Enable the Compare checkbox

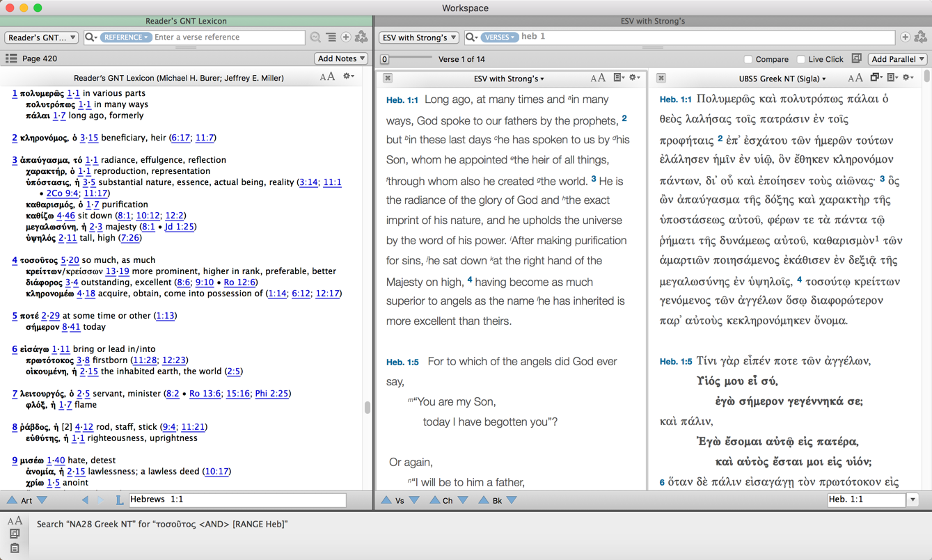coord(748,59)
